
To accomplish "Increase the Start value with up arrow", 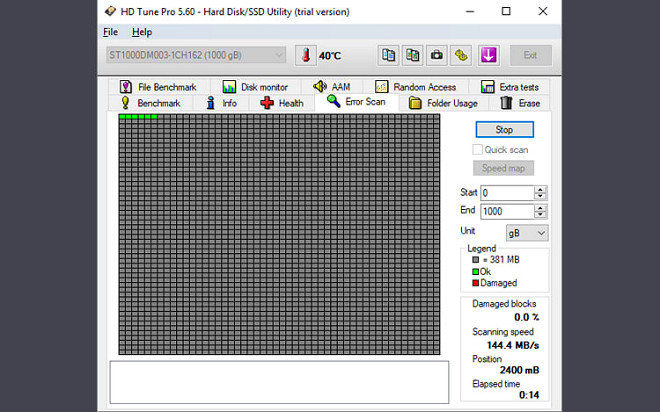I will (541, 189).
